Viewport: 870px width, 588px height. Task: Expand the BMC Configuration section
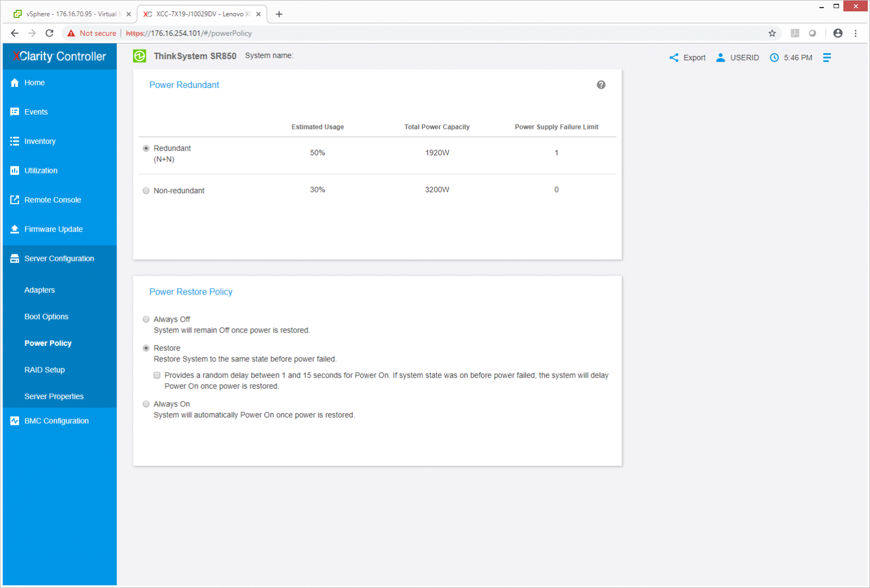56,421
